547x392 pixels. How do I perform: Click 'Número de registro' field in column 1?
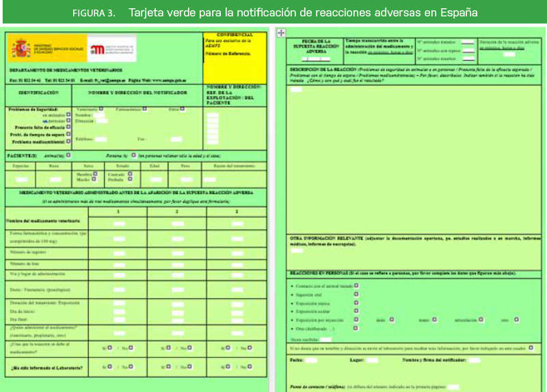[x=119, y=253]
